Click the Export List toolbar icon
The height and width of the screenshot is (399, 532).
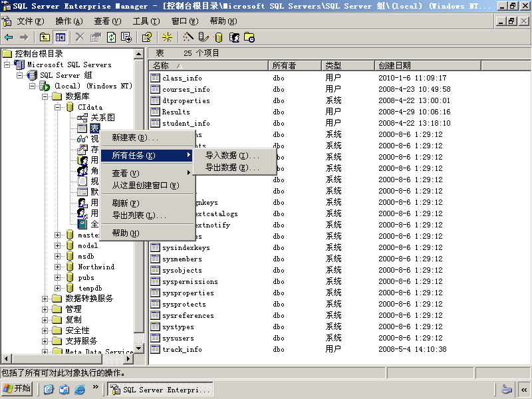click(126, 37)
